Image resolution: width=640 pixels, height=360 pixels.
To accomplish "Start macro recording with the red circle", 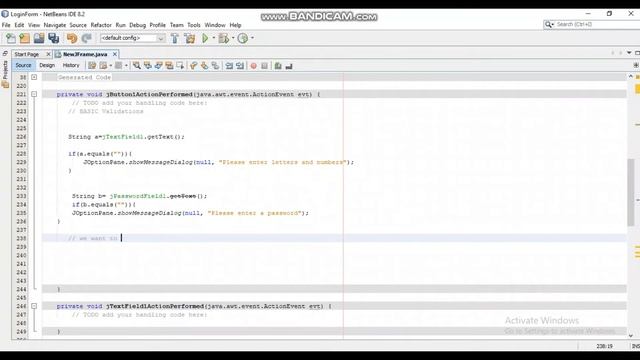I will [x=253, y=66].
